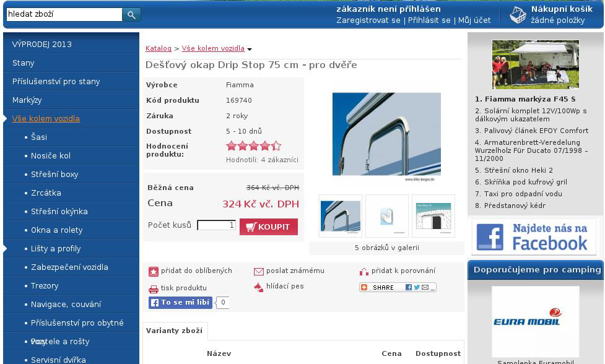This screenshot has width=605, height=364.
Task: Click the 'přidat do oblíbených' link text
Action: coord(196,271)
